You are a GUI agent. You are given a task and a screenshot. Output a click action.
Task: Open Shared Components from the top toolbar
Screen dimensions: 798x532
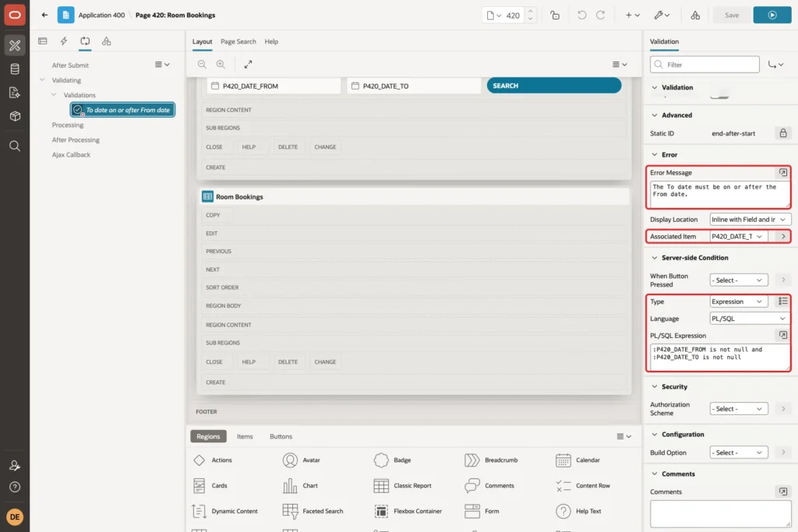[695, 16]
